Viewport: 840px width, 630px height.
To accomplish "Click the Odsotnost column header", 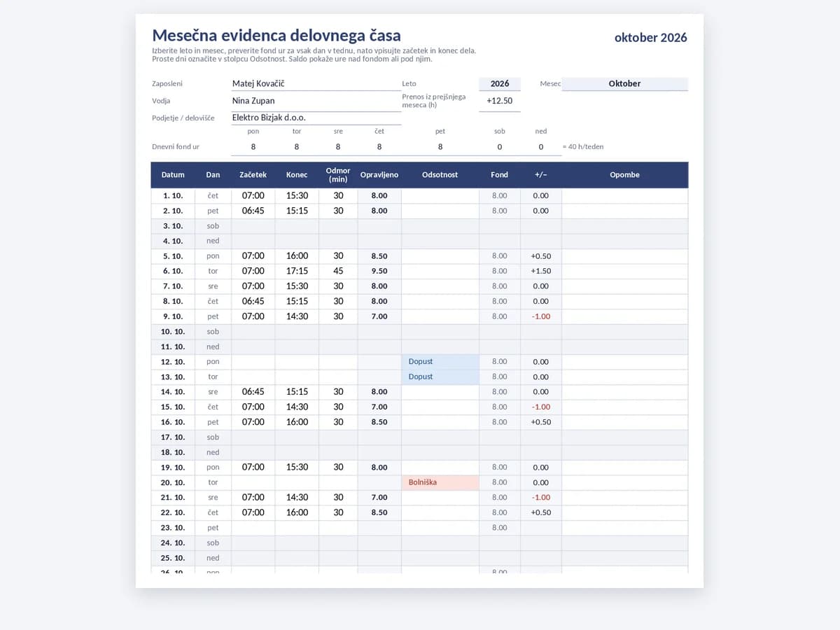I will pos(440,175).
